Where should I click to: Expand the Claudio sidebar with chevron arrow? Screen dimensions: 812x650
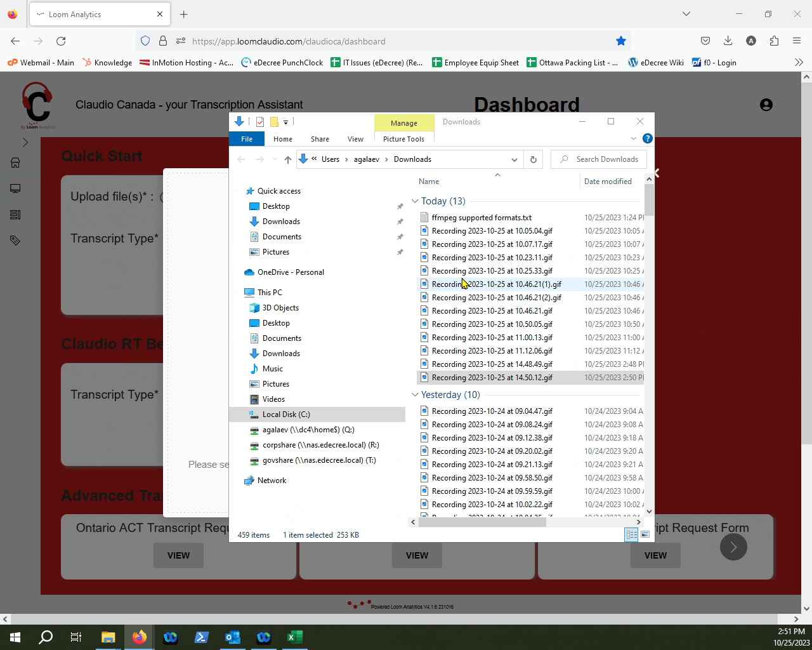(25, 142)
